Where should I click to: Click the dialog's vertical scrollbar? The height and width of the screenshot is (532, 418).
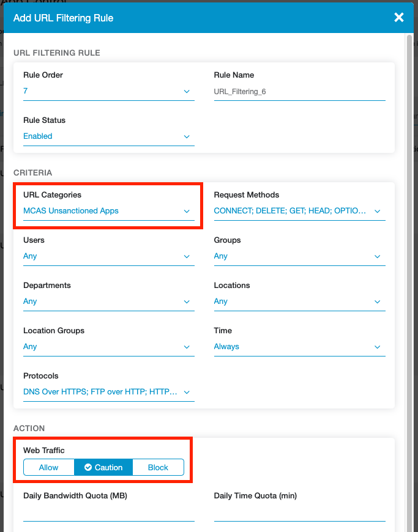pyautogui.click(x=409, y=245)
